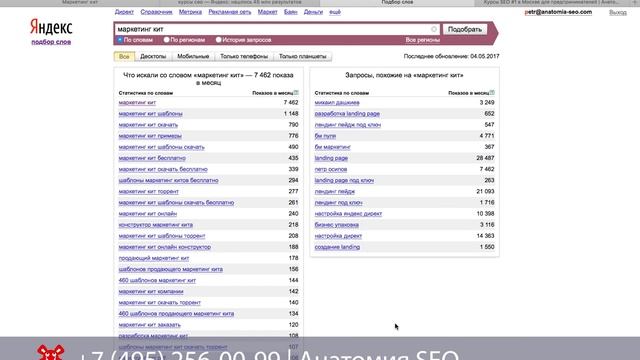Open the 'бм маркетинг' similar query
Image resolution: width=640 pixels, height=360 pixels.
click(x=333, y=147)
